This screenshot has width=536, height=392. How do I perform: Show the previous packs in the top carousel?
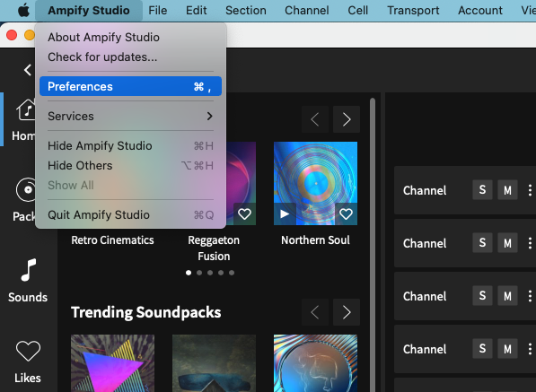pyautogui.click(x=315, y=119)
